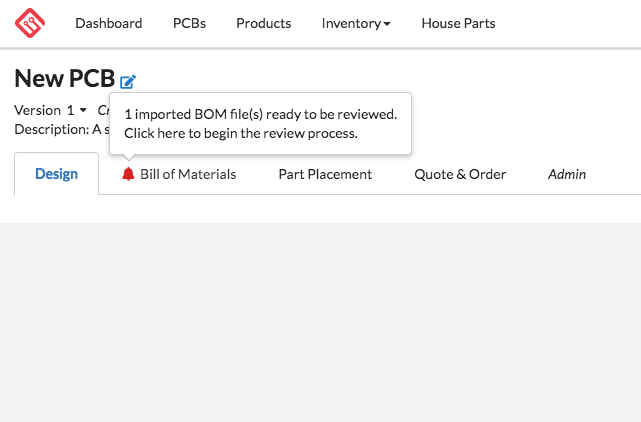This screenshot has height=422, width=641.
Task: Switch to the Quote & Order tab
Action: click(x=460, y=174)
